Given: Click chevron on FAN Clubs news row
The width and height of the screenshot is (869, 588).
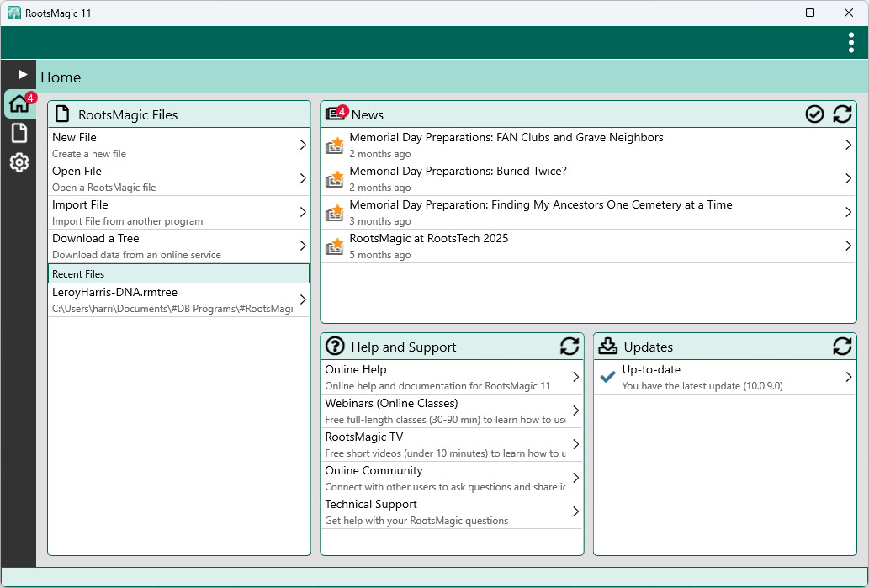Looking at the screenshot, I should tap(848, 145).
